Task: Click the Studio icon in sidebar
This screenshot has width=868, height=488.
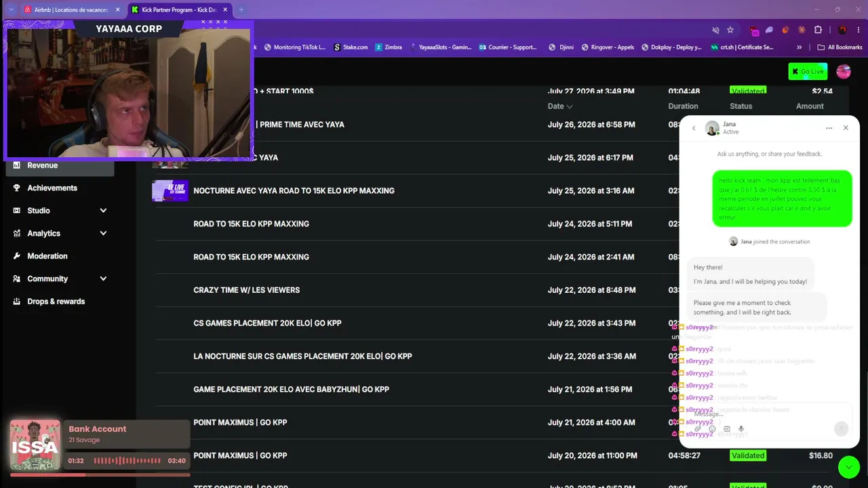Action: click(x=17, y=211)
